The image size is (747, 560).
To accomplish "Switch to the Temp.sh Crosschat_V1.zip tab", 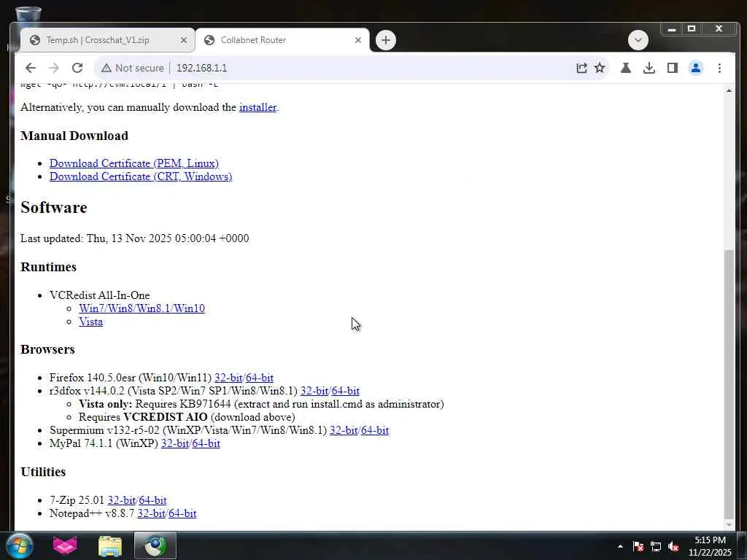I will tap(98, 41).
